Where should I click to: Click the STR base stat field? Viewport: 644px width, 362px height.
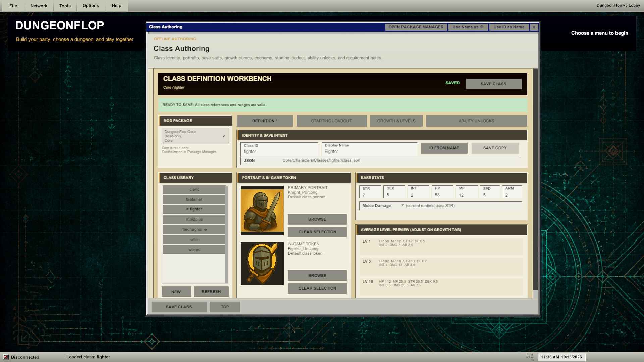370,192
